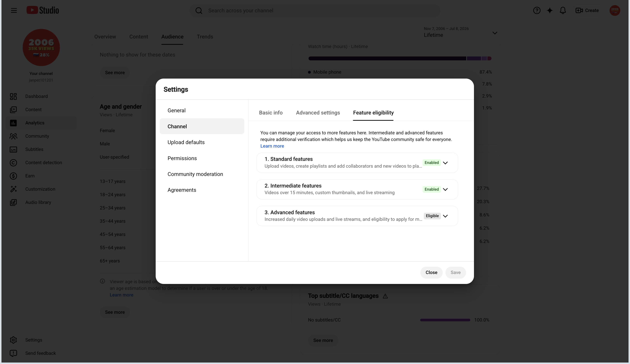Open the Learn more link about viewer age
This screenshot has height=364, width=630.
[122, 295]
